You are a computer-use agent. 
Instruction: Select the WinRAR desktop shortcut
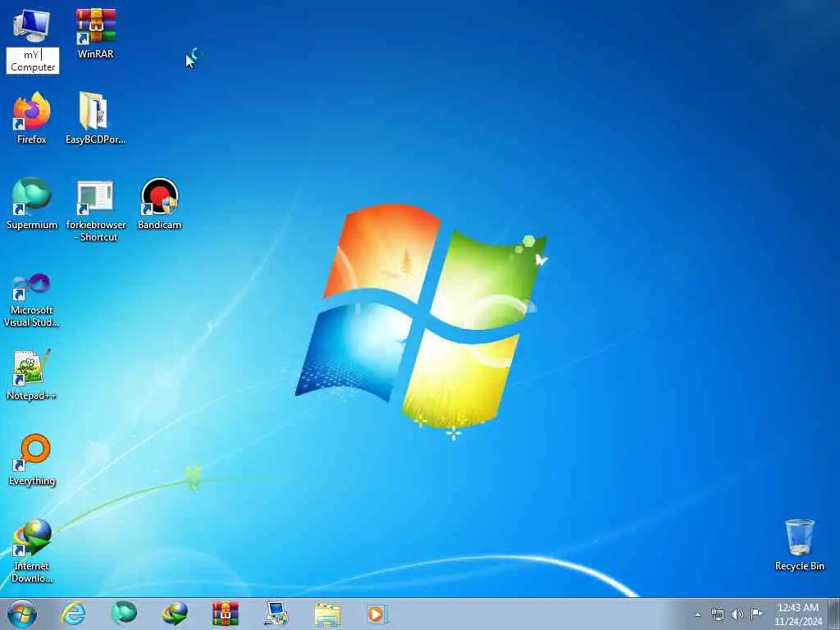tap(95, 34)
